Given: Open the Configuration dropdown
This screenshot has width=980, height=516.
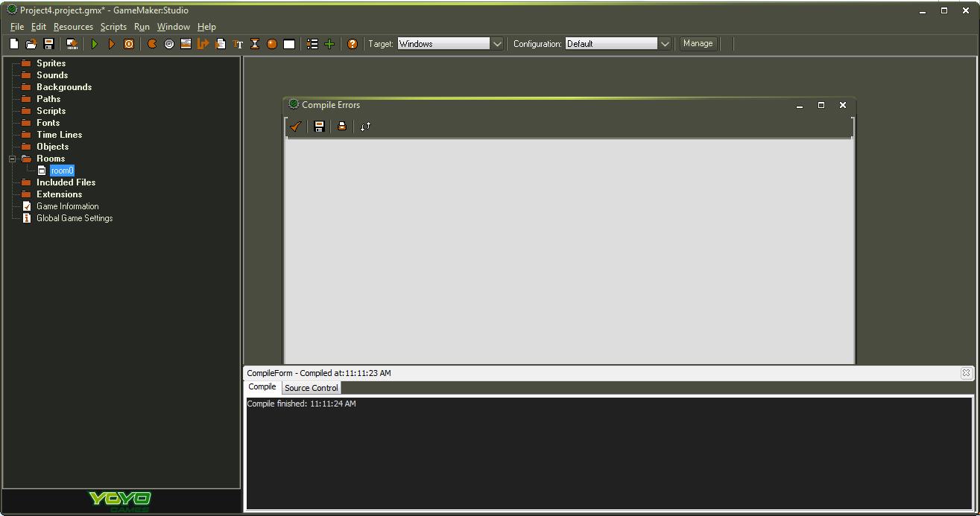Looking at the screenshot, I should pyautogui.click(x=664, y=44).
